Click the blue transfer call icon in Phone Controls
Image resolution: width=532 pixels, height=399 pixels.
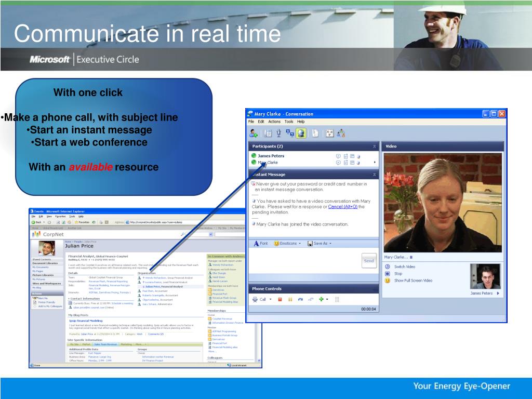300,299
